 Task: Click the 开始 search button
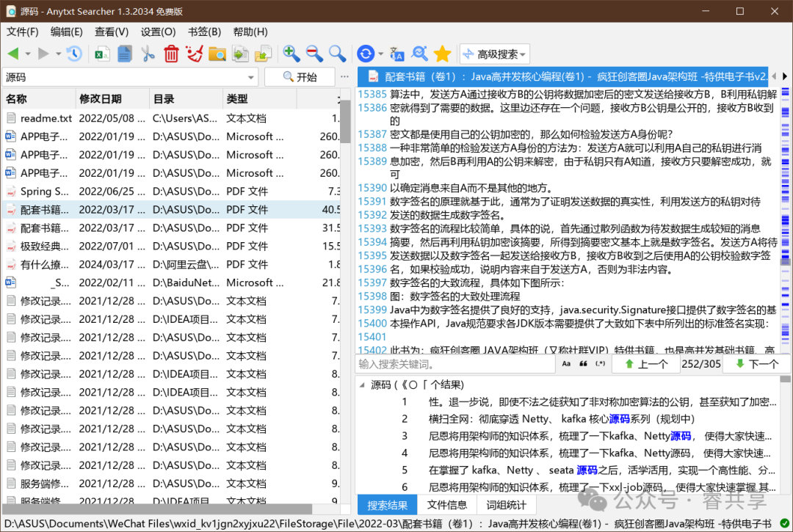(x=300, y=77)
